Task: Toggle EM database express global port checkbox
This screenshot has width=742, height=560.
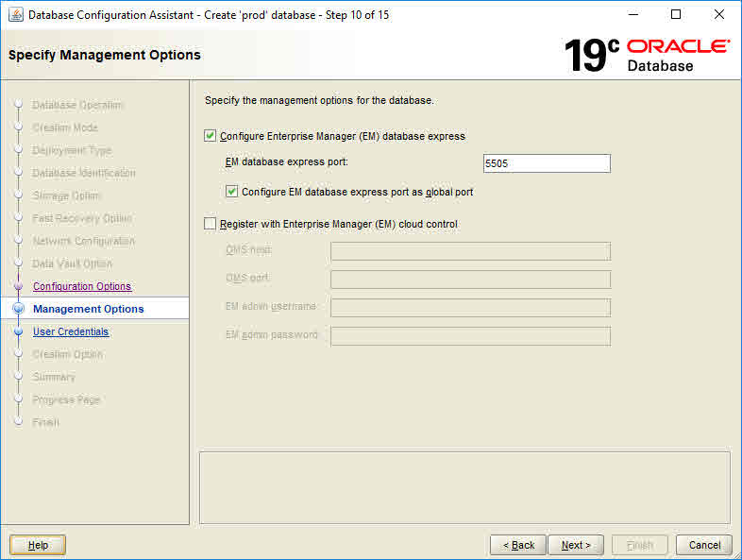Action: [x=232, y=192]
